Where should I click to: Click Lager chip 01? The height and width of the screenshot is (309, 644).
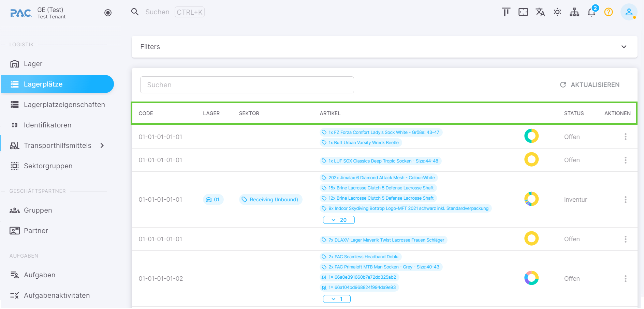point(213,200)
